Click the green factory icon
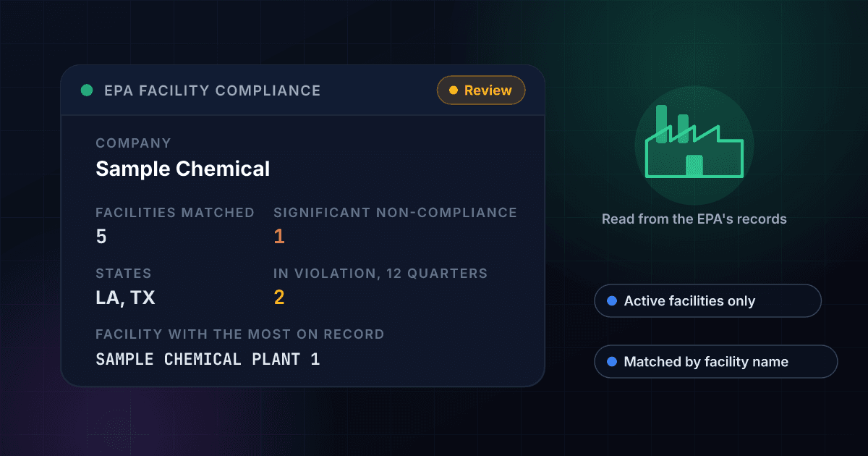The width and height of the screenshot is (868, 456). 694,143
